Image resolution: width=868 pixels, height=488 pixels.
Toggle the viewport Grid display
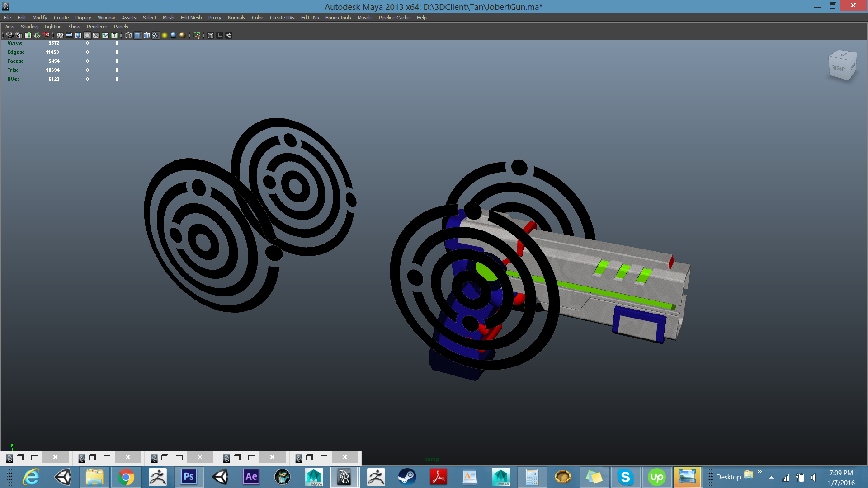pyautogui.click(x=60, y=35)
